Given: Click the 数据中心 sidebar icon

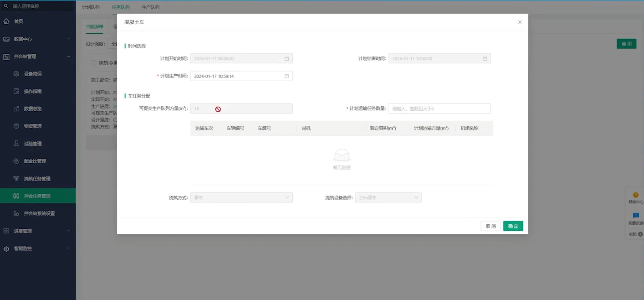Looking at the screenshot, I should coord(6,39).
